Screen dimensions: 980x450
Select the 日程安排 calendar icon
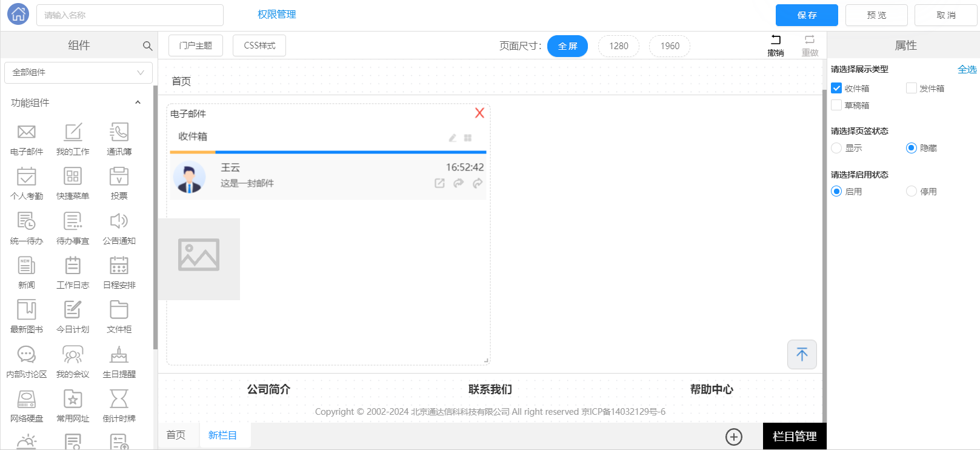119,266
